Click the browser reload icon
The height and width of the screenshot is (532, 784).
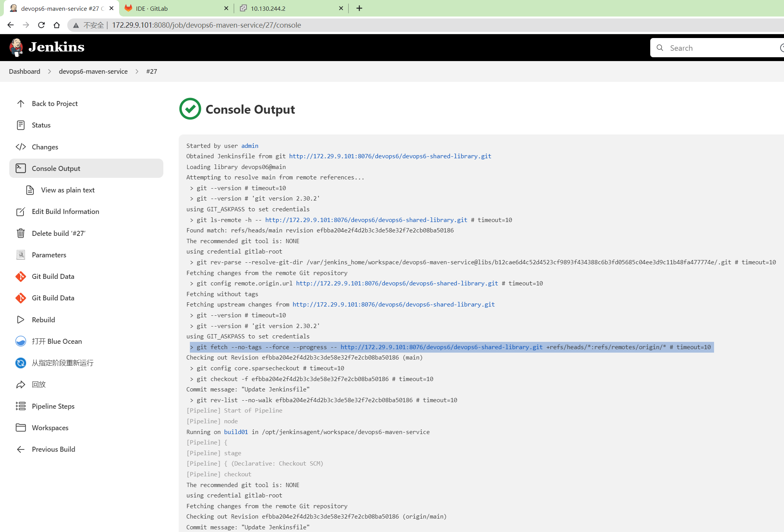(x=42, y=25)
